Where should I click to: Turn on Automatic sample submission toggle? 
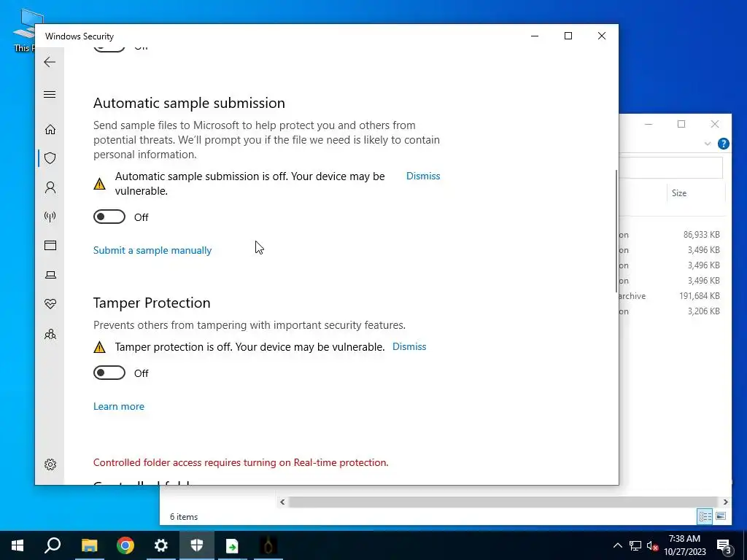pyautogui.click(x=109, y=217)
